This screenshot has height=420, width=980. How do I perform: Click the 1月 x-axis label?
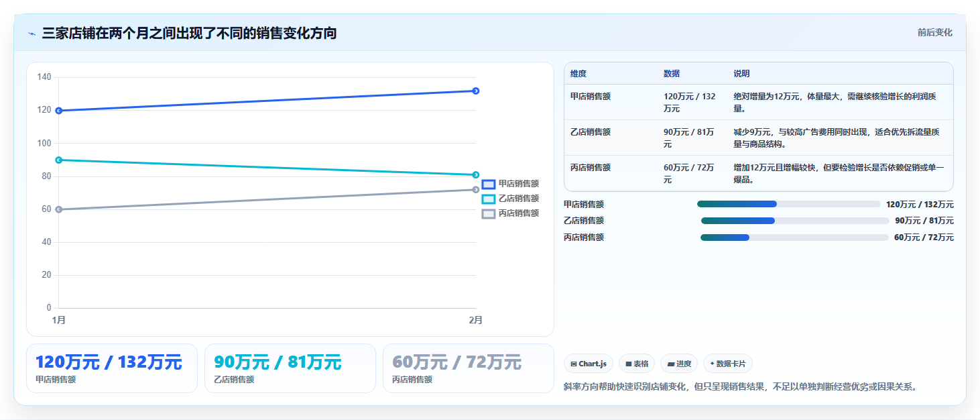[x=59, y=320]
